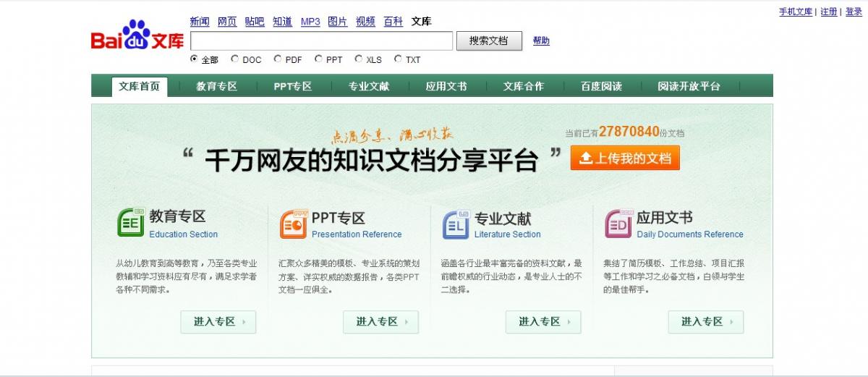Open the MP3 top link
The height and width of the screenshot is (377, 868).
click(310, 22)
